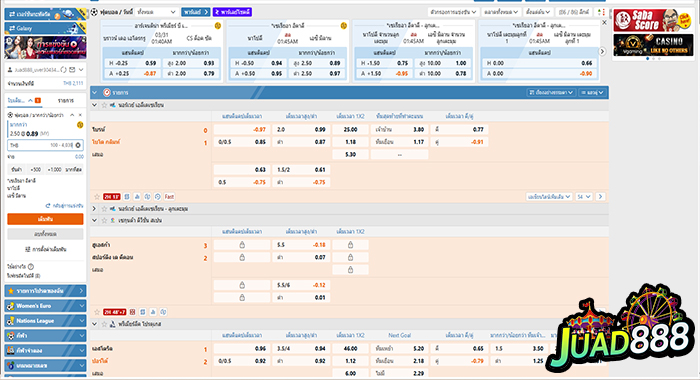
Task: Add +500 quick stake amount
Action: (x=35, y=170)
